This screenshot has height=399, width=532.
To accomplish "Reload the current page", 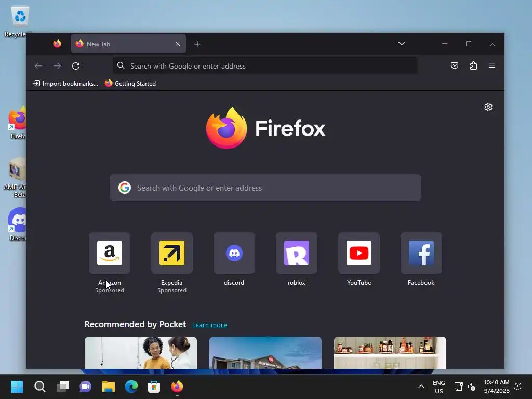I will tap(76, 66).
